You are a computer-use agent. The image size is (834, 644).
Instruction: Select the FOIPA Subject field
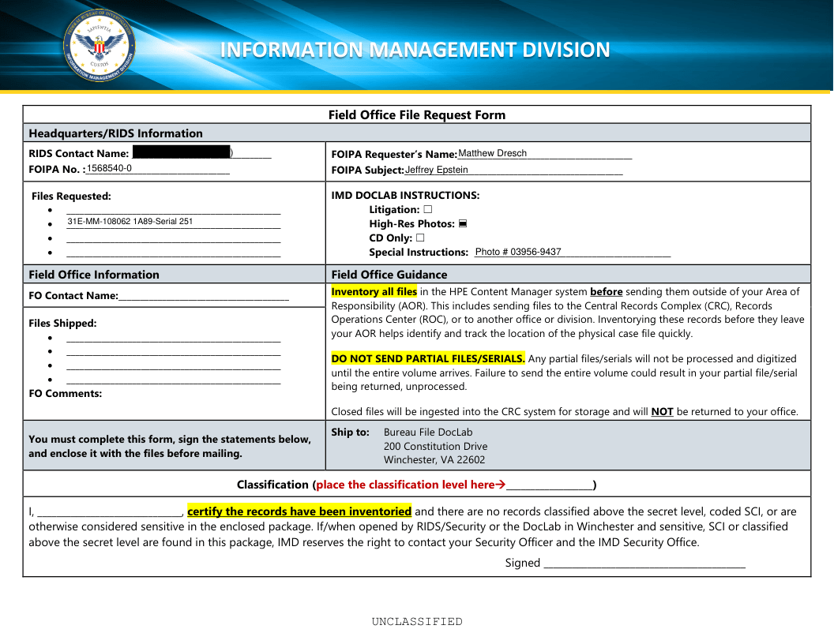(513, 170)
